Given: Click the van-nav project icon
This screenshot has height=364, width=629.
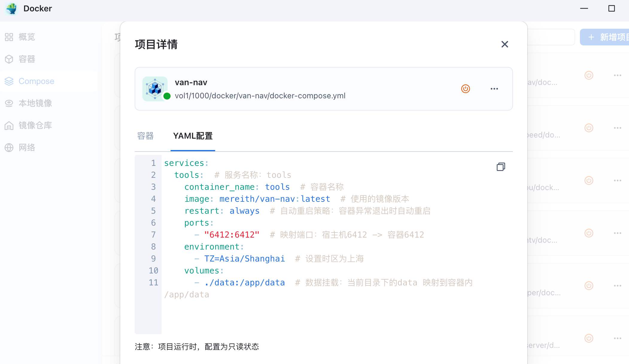Looking at the screenshot, I should pos(155,89).
